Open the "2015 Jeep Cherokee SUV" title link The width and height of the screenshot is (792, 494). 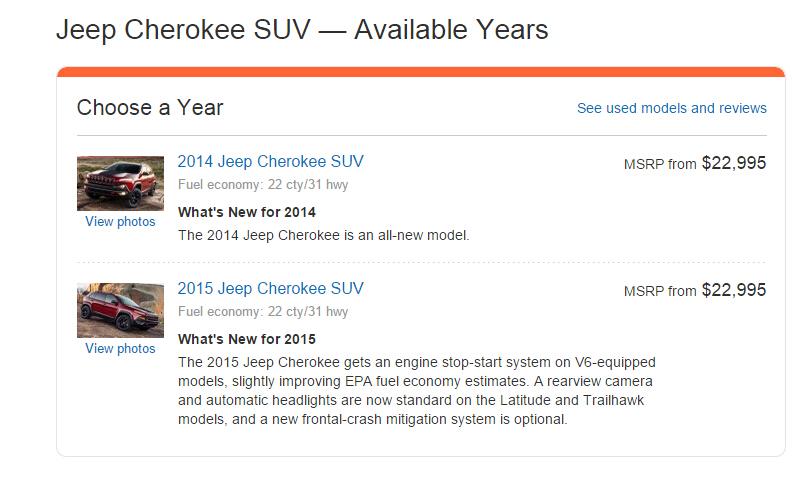(x=270, y=289)
